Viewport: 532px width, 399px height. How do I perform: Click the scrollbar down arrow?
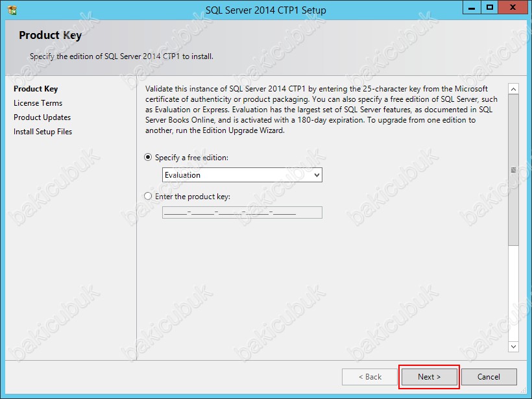513,346
